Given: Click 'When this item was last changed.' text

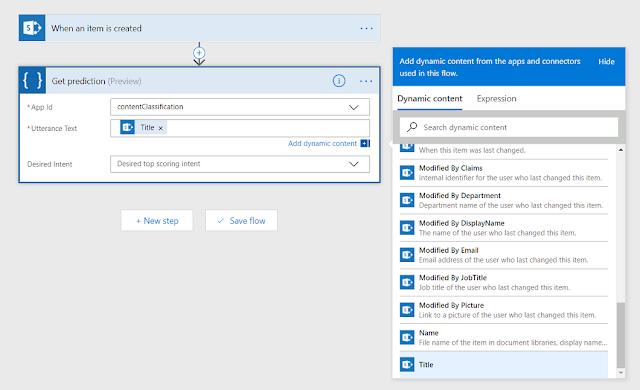Looking at the screenshot, I should tap(472, 150).
